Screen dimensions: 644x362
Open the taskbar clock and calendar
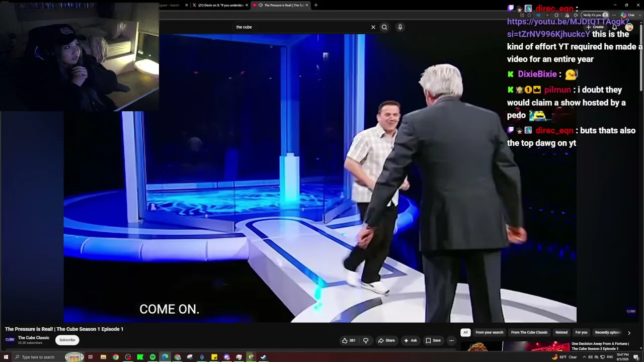coord(623,357)
